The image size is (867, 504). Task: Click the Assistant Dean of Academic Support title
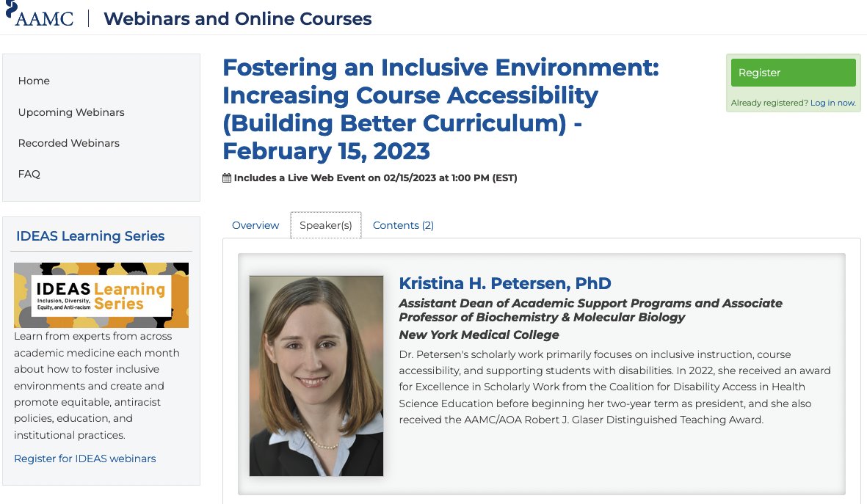[590, 310]
